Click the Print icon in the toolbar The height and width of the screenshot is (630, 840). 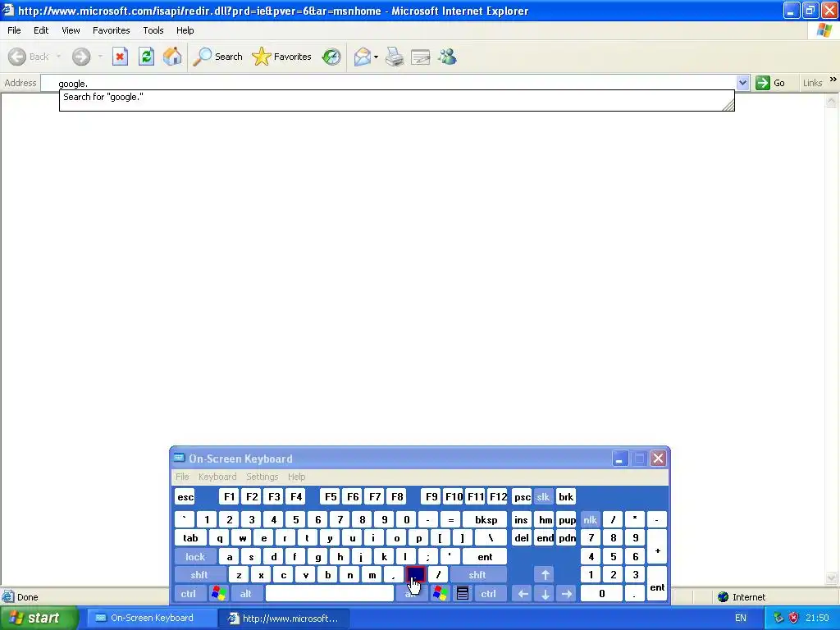click(x=395, y=57)
